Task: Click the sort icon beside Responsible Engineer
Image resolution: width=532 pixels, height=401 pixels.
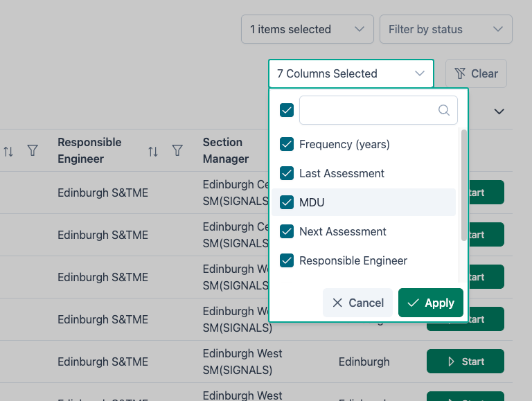Action: [153, 150]
